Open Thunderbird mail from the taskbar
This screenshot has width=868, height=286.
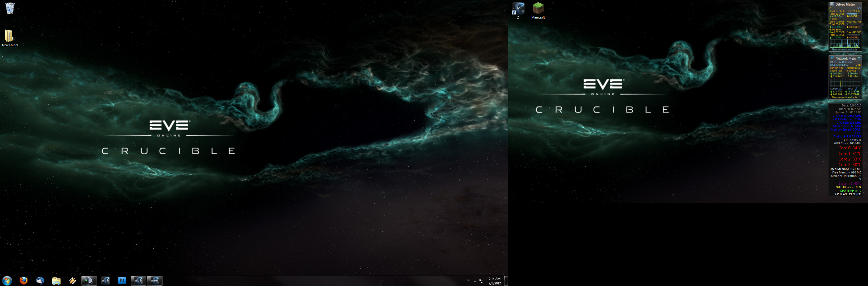[40, 280]
